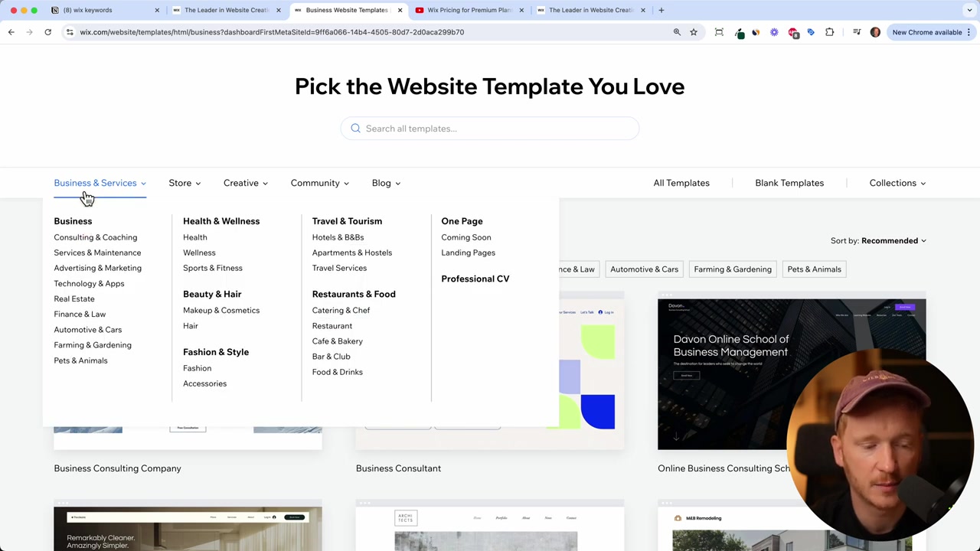Open All Templates link
This screenshot has height=551, width=980.
click(681, 183)
